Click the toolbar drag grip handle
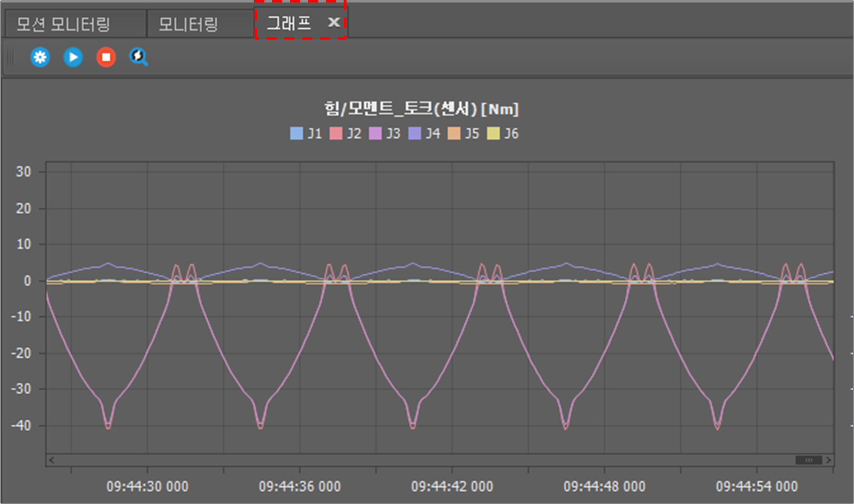 (11, 57)
